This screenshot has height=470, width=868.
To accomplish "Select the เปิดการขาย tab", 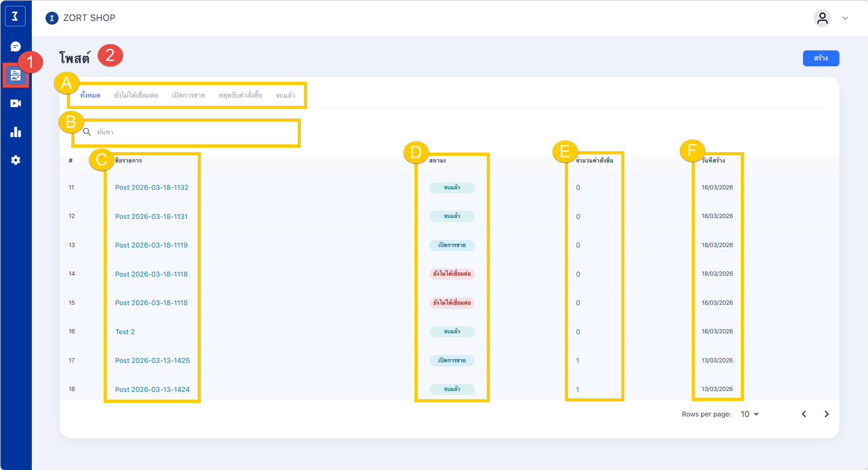I will click(x=188, y=95).
